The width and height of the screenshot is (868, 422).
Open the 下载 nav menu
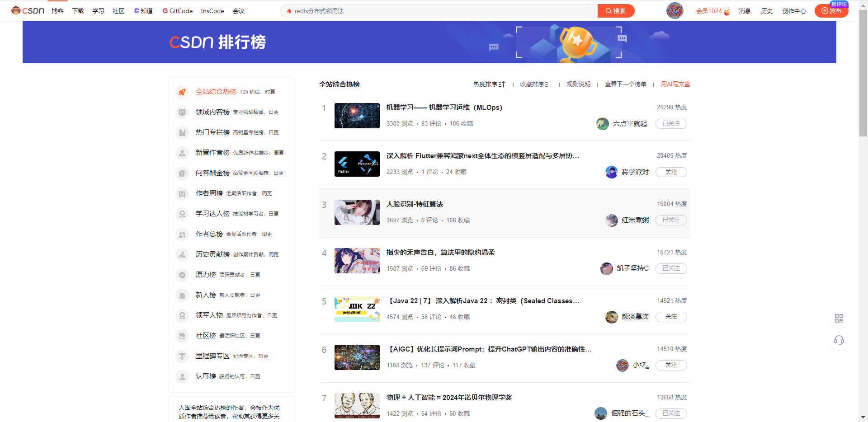pyautogui.click(x=78, y=11)
